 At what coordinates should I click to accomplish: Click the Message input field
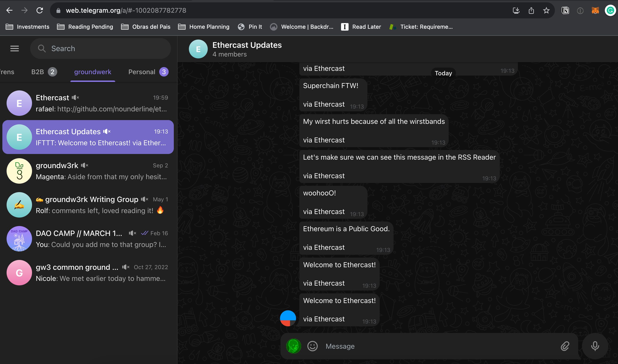439,346
